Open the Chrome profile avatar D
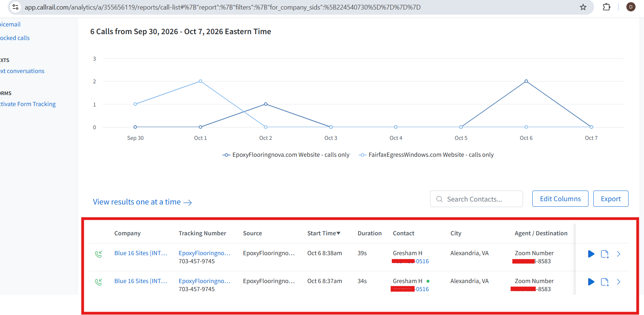 click(631, 7)
